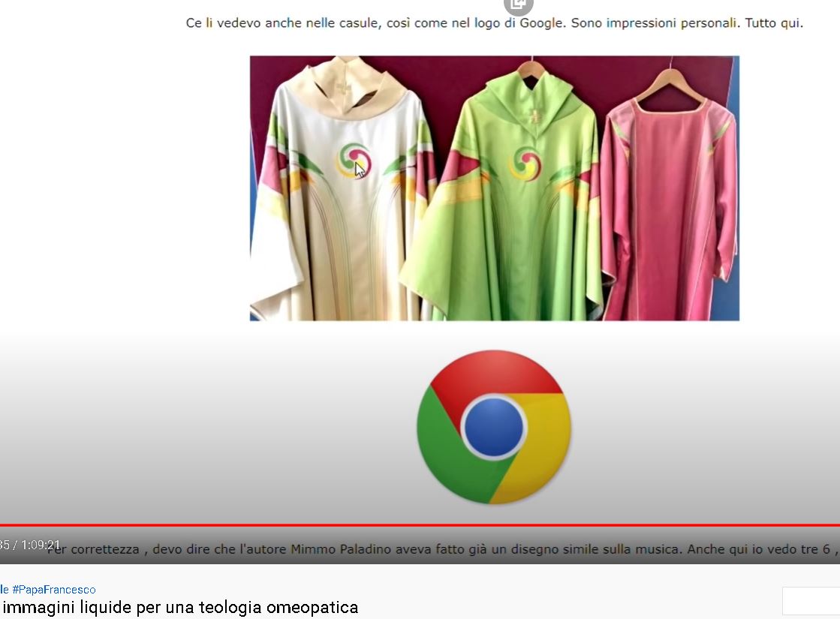Click the video title ending in 'teologia omeopatica'
This screenshot has width=840, height=619.
coord(179,607)
